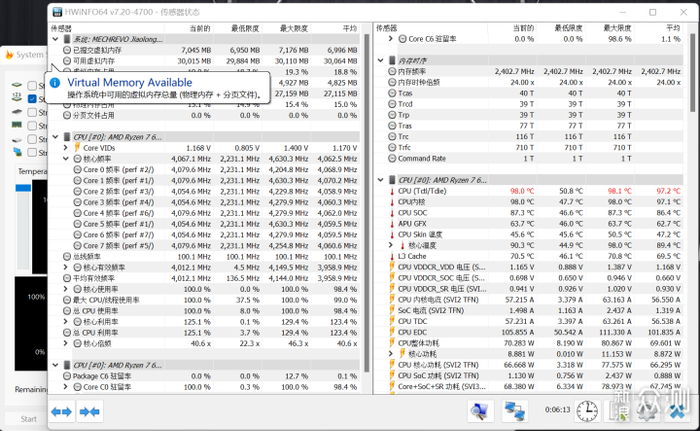Expand the 核心使用率 row

coord(66,289)
